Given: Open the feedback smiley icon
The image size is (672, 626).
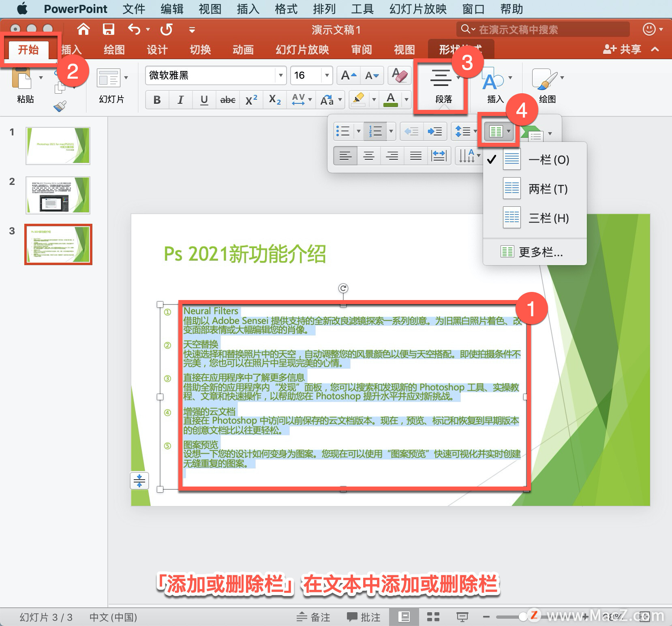Looking at the screenshot, I should coord(649,29).
